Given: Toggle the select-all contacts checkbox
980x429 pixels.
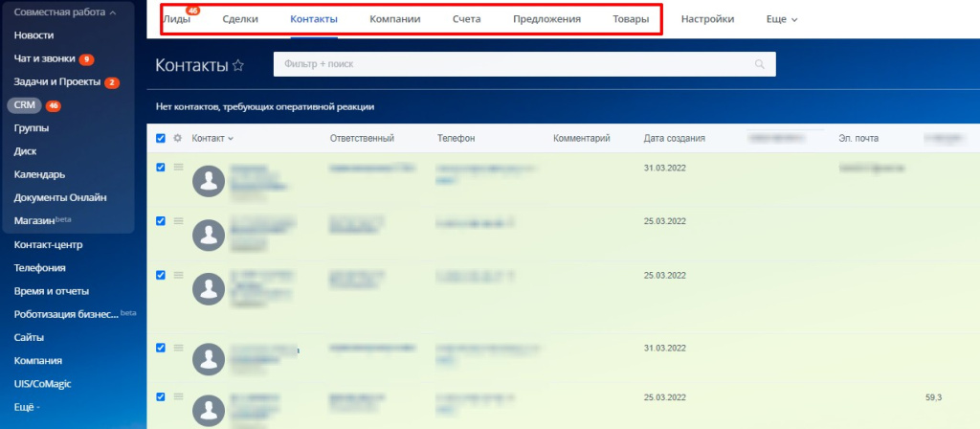Looking at the screenshot, I should click(161, 138).
